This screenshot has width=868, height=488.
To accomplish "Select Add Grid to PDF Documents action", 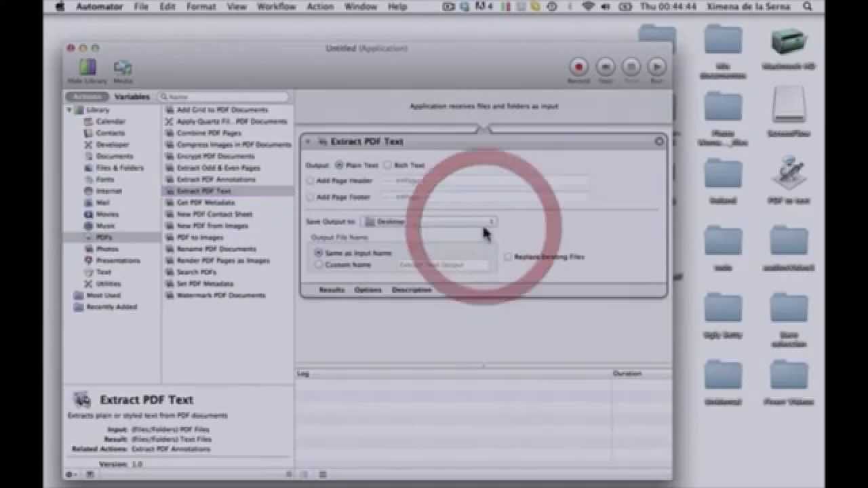I will 222,110.
